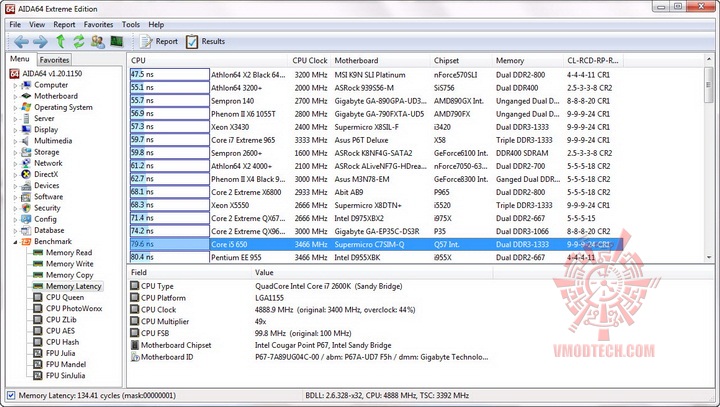Select the Core i5 650 result row

coord(377,244)
